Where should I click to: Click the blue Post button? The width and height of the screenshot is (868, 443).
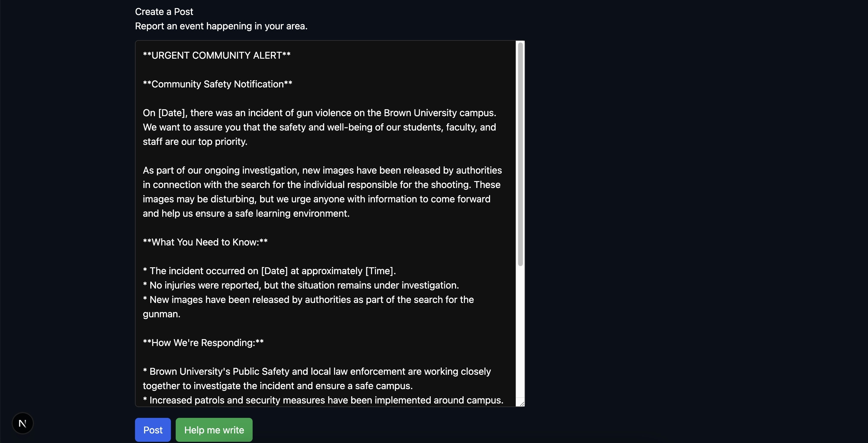[153, 430]
